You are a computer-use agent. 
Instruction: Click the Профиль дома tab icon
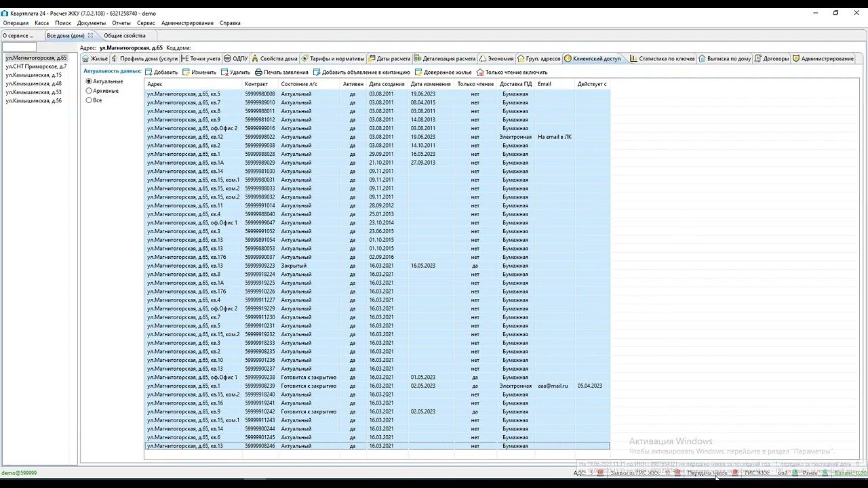115,59
